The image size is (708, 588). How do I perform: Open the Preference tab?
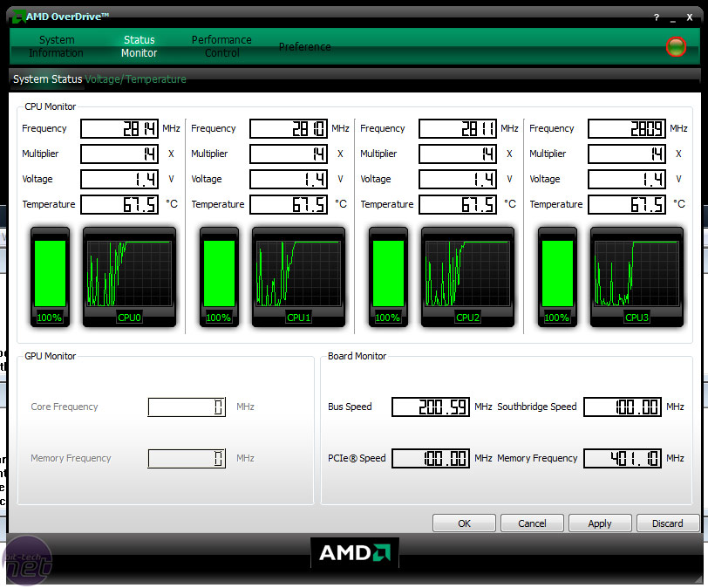pos(305,47)
